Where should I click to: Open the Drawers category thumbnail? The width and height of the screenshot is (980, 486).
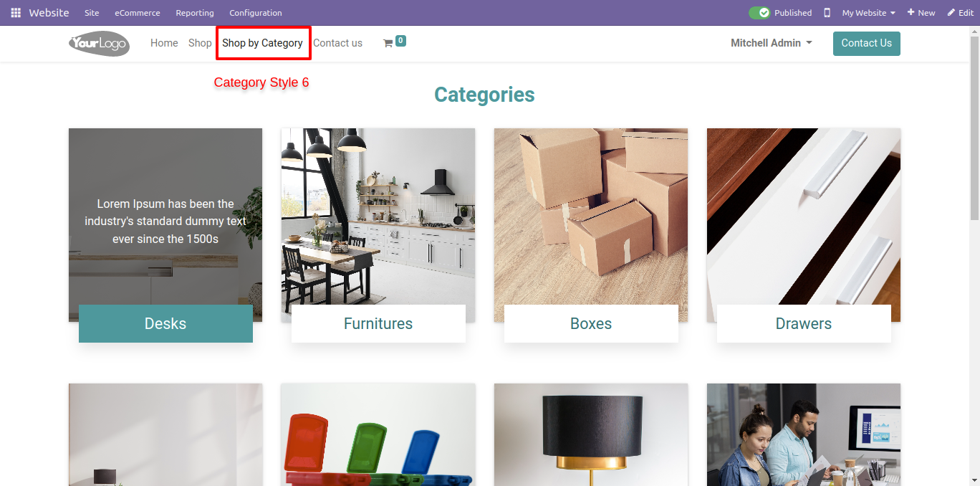pos(804,225)
